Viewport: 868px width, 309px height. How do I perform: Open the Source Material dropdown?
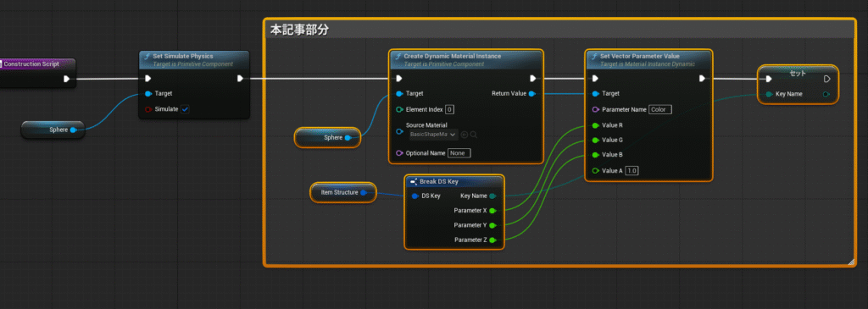tap(433, 135)
